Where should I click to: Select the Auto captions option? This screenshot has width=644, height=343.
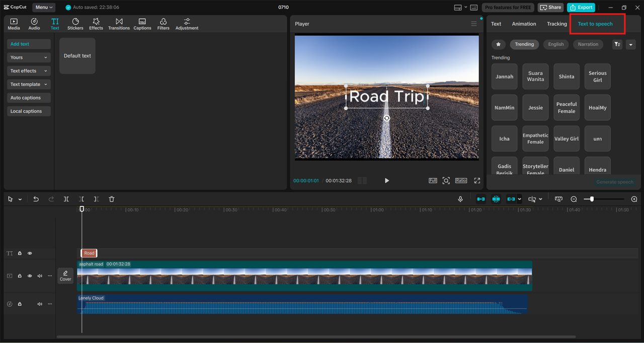tap(29, 98)
